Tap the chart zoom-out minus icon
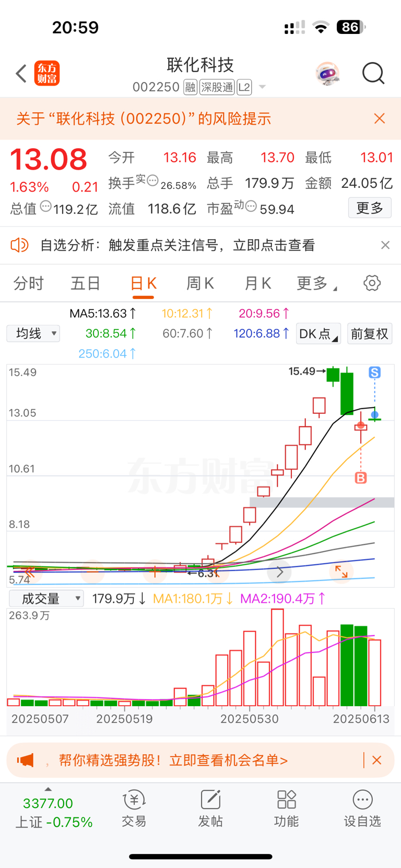The width and height of the screenshot is (401, 868). [x=92, y=572]
